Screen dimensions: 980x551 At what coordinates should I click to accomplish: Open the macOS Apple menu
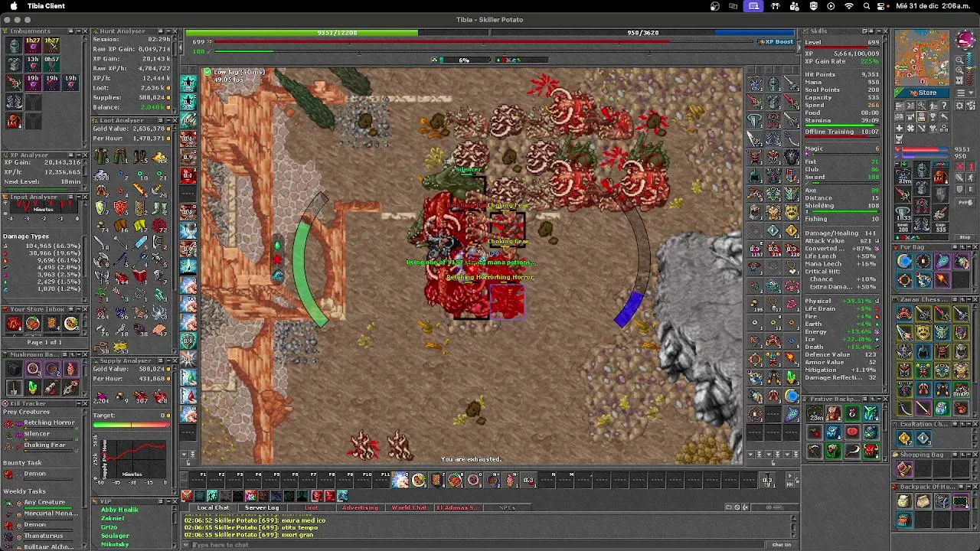(13, 6)
